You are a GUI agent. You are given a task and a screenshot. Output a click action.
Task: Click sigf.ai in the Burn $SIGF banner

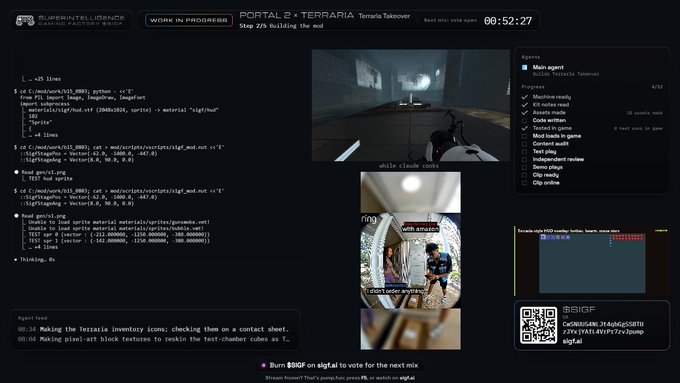click(x=327, y=365)
